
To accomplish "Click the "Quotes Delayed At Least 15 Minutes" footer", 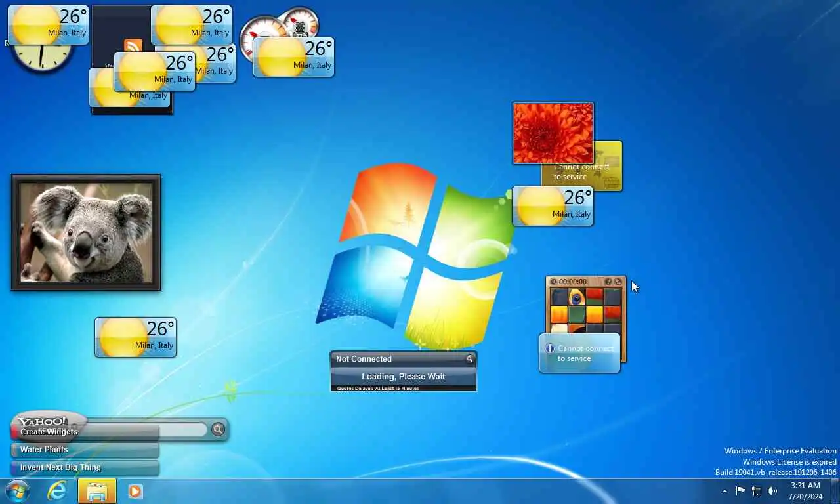I will pos(378,388).
